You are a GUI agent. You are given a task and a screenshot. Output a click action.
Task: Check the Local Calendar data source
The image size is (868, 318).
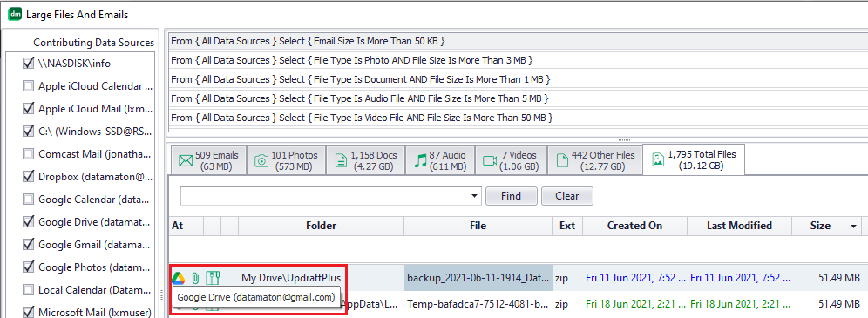click(28, 290)
